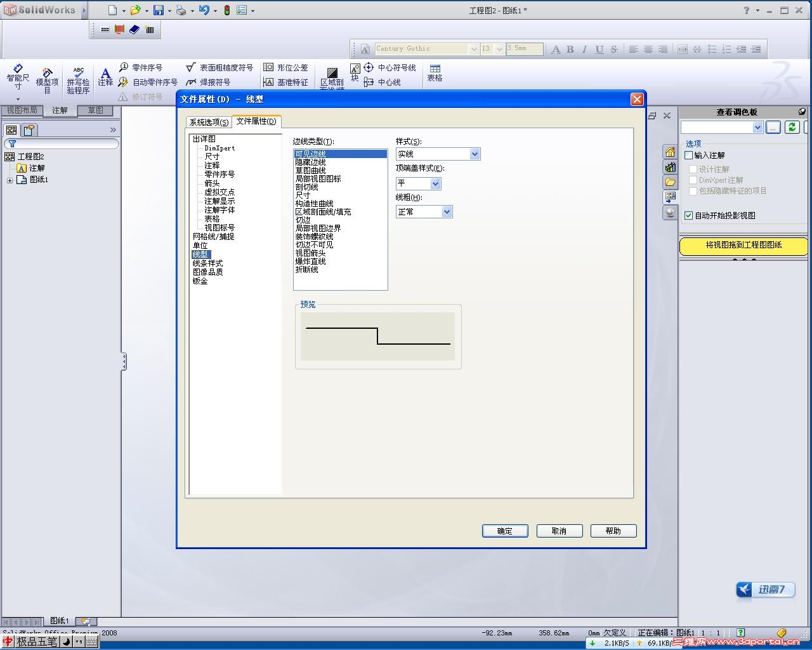
Task: Click the blue book icon in the small floating toolbar
Action: pos(134,29)
